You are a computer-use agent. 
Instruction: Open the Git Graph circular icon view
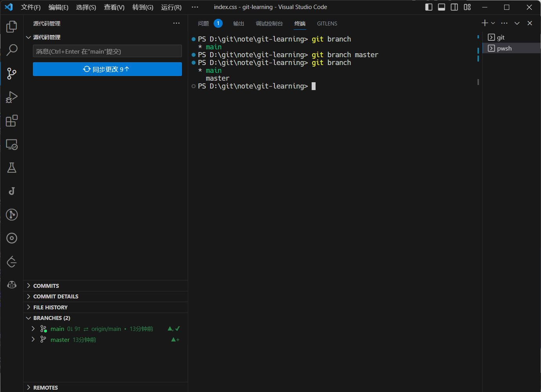click(12, 215)
